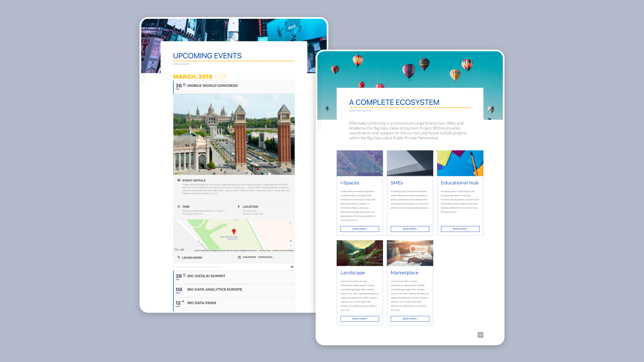Image resolution: width=644 pixels, height=362 pixels.
Task: Zoom in on the map
Action: 291,241
